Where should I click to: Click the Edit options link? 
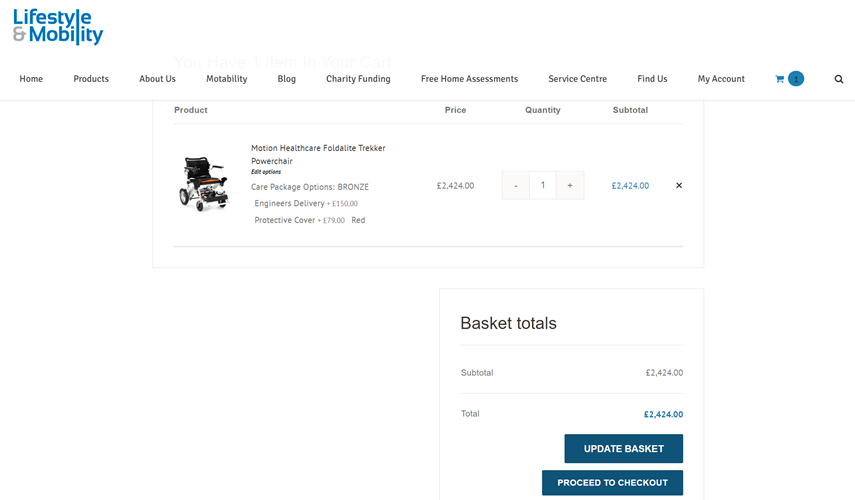point(266,172)
